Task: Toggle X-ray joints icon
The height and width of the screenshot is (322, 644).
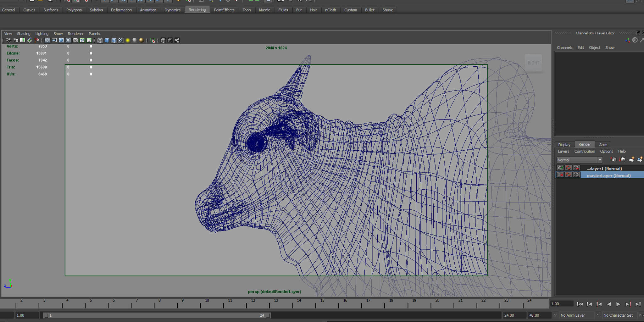Action: pyautogui.click(x=177, y=40)
